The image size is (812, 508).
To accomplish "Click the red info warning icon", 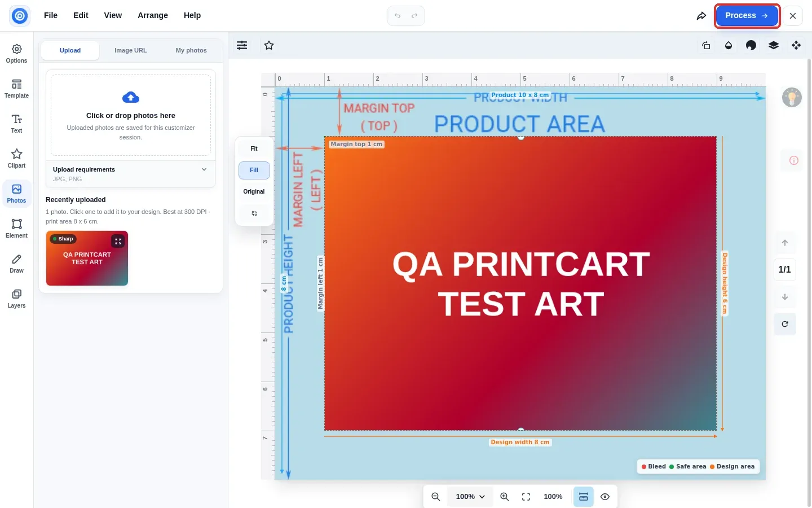I will pyautogui.click(x=793, y=160).
